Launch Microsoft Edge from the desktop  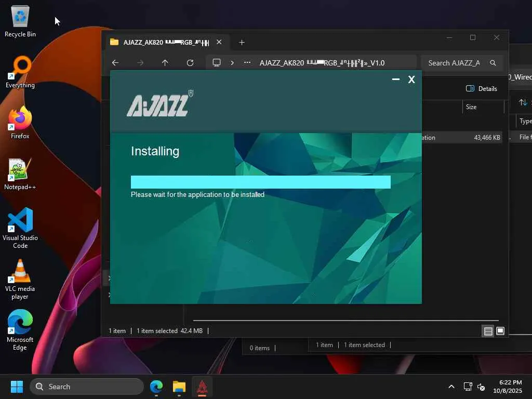click(x=20, y=330)
